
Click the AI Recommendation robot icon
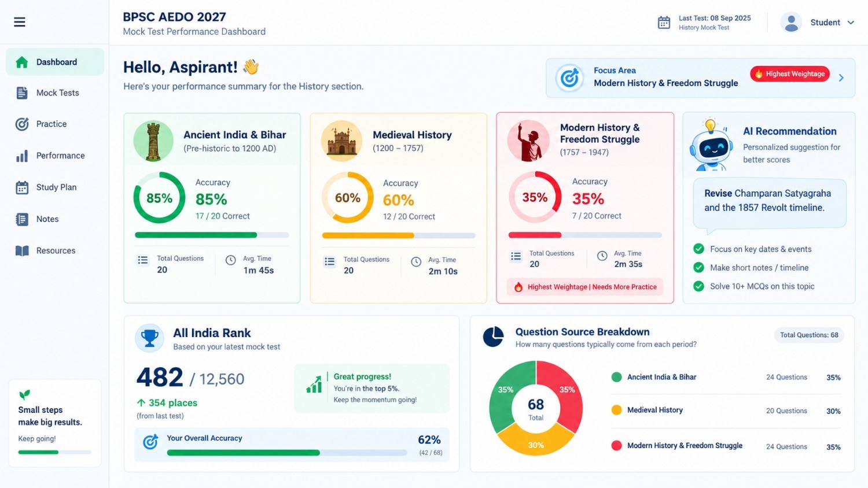click(711, 145)
